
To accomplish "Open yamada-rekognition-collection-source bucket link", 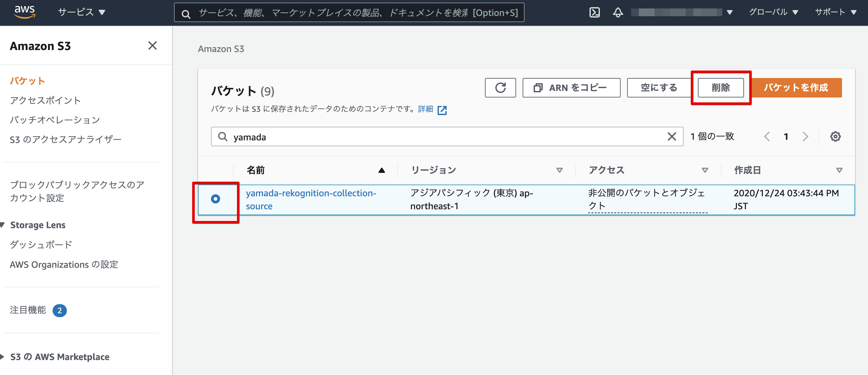I will click(x=311, y=200).
